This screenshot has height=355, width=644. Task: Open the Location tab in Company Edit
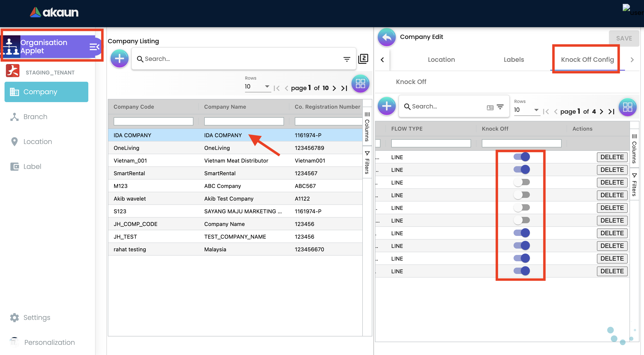[441, 60]
